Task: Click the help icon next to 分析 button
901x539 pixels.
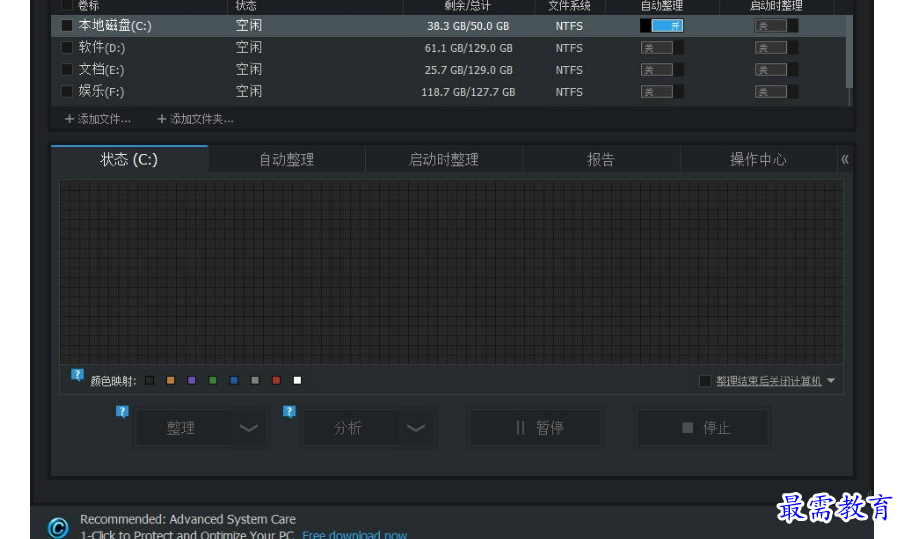Action: [x=289, y=412]
